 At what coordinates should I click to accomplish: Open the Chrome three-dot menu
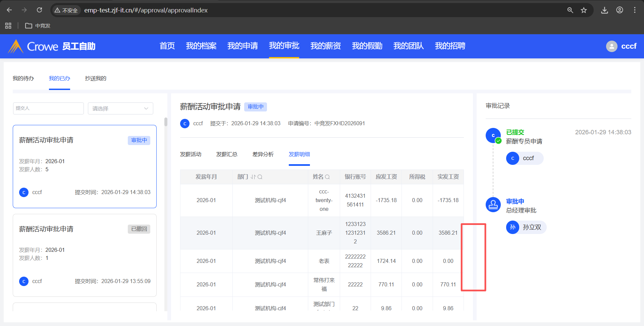click(635, 10)
